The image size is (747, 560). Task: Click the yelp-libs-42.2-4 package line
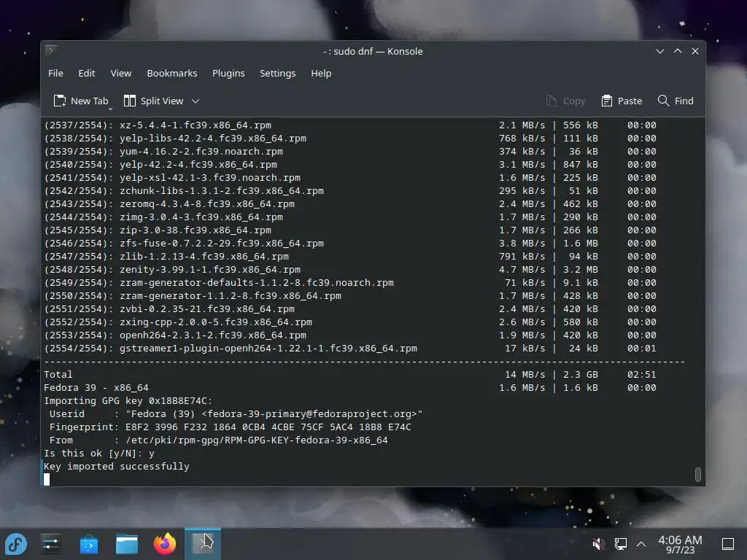click(350, 138)
